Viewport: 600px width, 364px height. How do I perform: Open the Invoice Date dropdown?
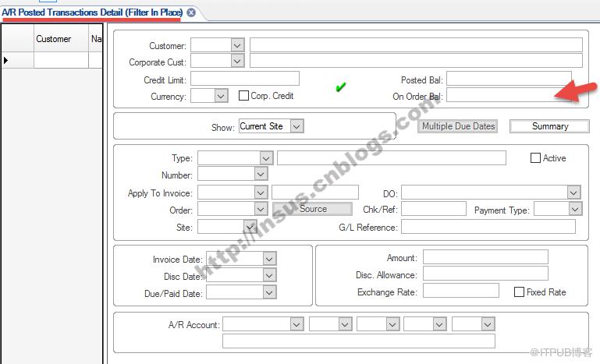coord(269,259)
